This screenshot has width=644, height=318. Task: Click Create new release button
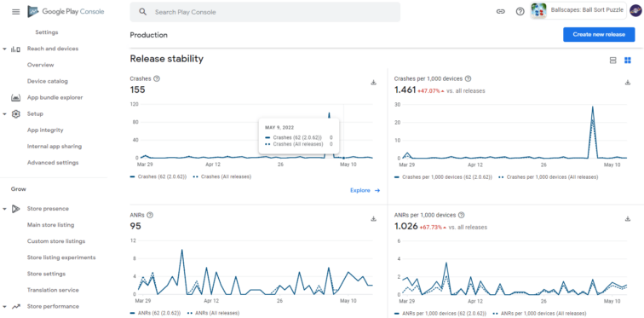click(599, 34)
